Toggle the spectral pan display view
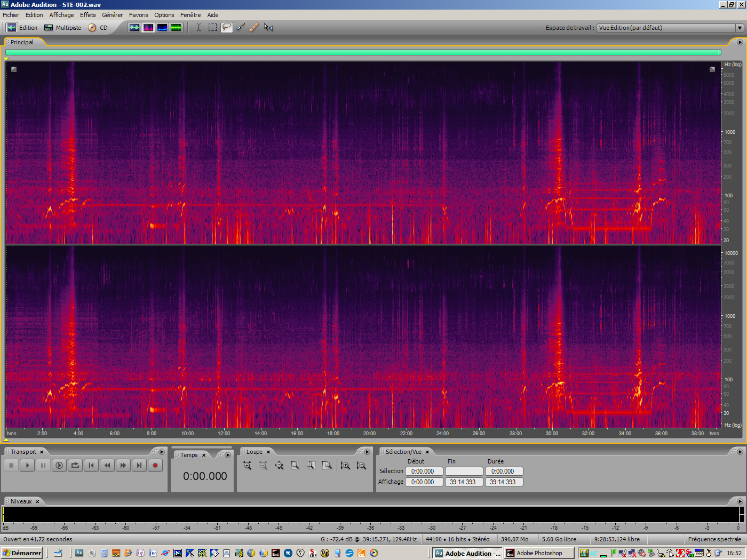Image resolution: width=747 pixels, height=560 pixels. 162,27
